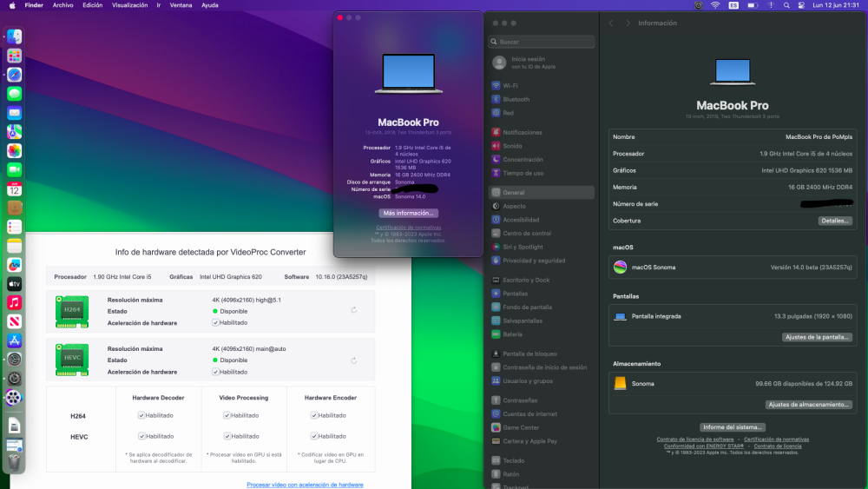Open Control Center in menu bar
The image size is (868, 489).
tap(801, 5)
